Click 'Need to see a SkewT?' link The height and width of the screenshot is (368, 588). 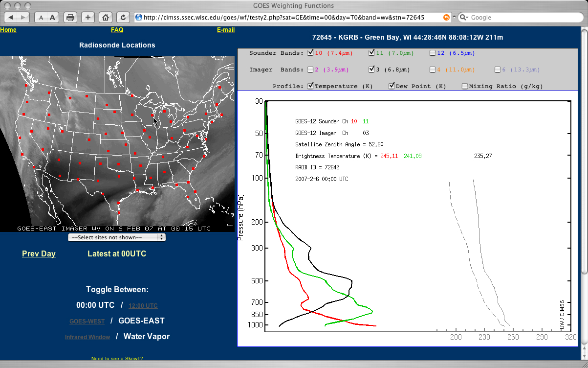tap(117, 359)
